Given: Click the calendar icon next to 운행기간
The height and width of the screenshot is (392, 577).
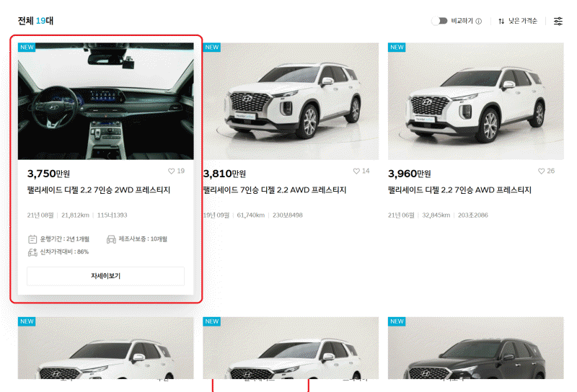Looking at the screenshot, I should 32,239.
